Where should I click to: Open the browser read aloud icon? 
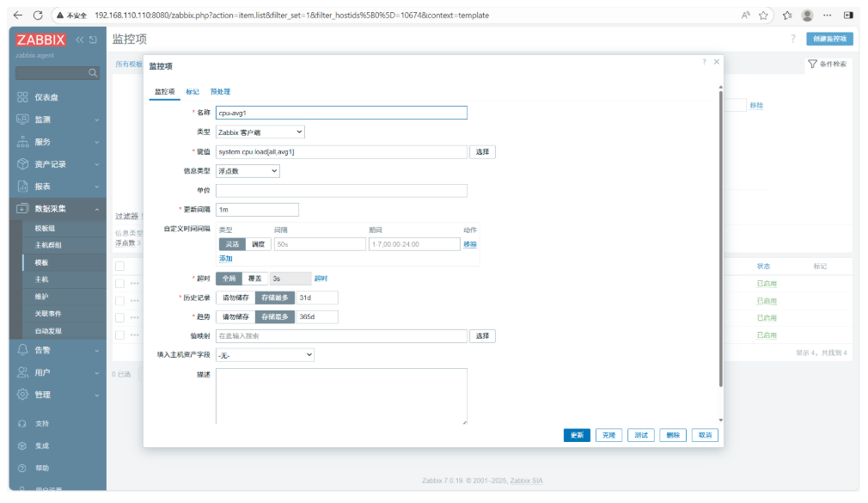coord(745,15)
